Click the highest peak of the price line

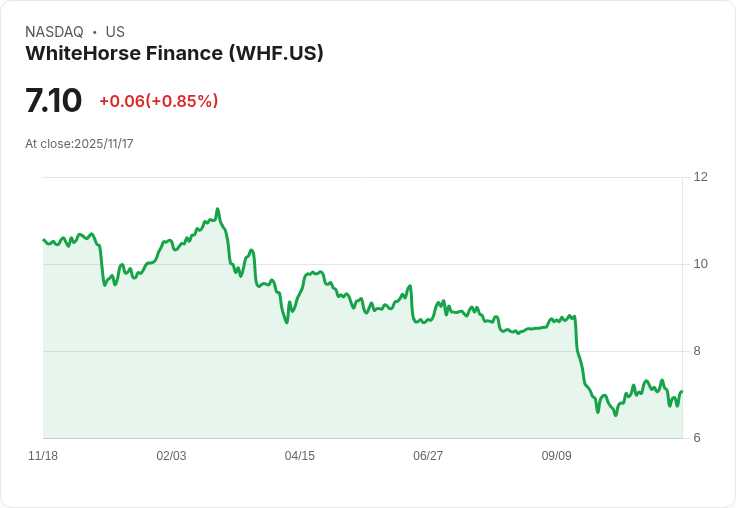point(217,209)
